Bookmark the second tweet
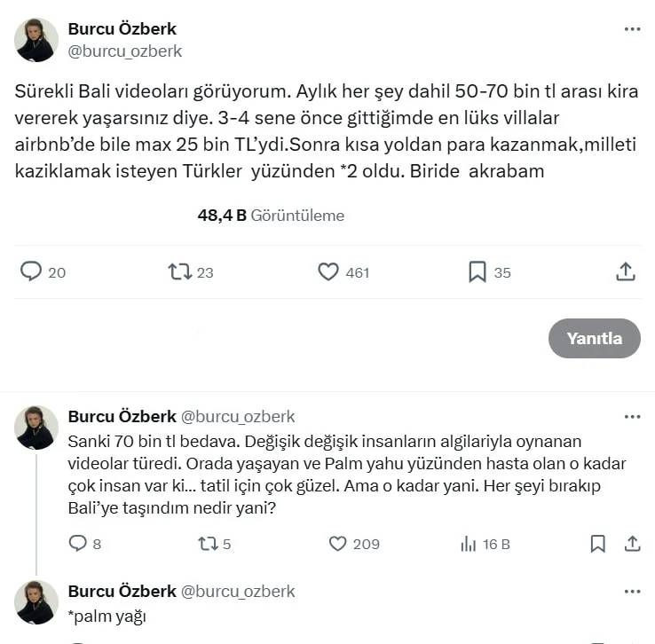Screen dimensions: 655x644 [598, 544]
